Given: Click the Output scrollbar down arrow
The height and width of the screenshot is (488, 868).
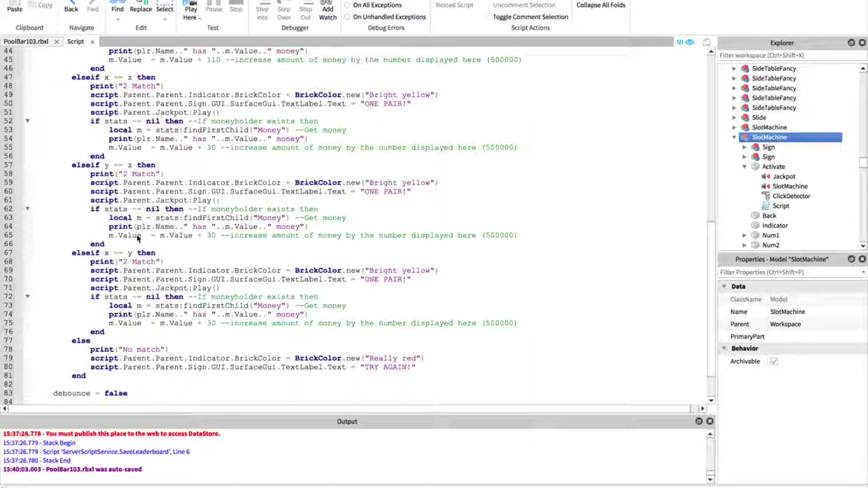Looking at the screenshot, I should (x=709, y=480).
